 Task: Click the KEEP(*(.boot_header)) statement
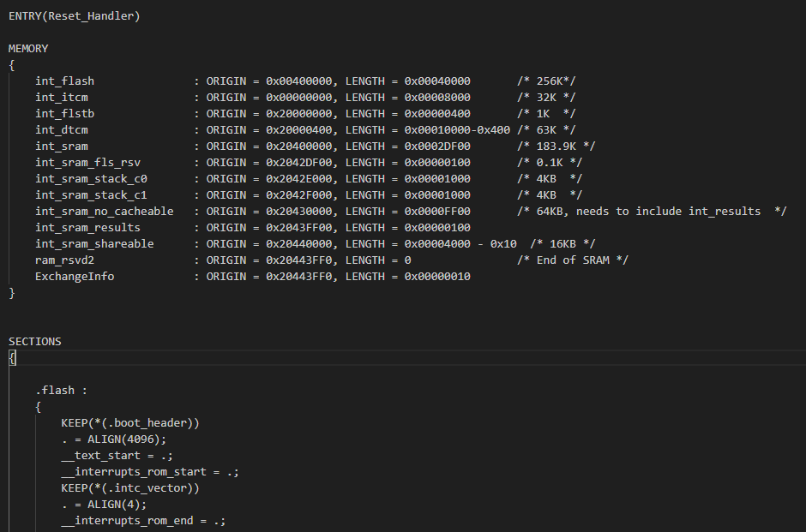(x=130, y=423)
